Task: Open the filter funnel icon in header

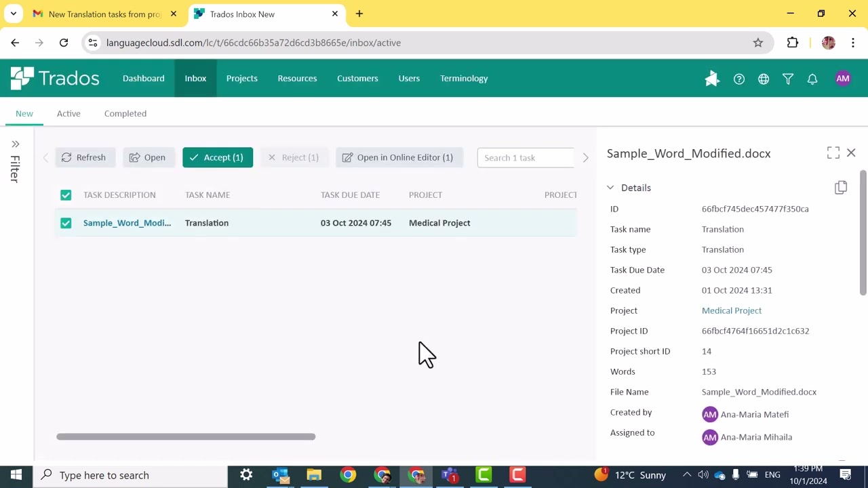Action: coord(788,79)
